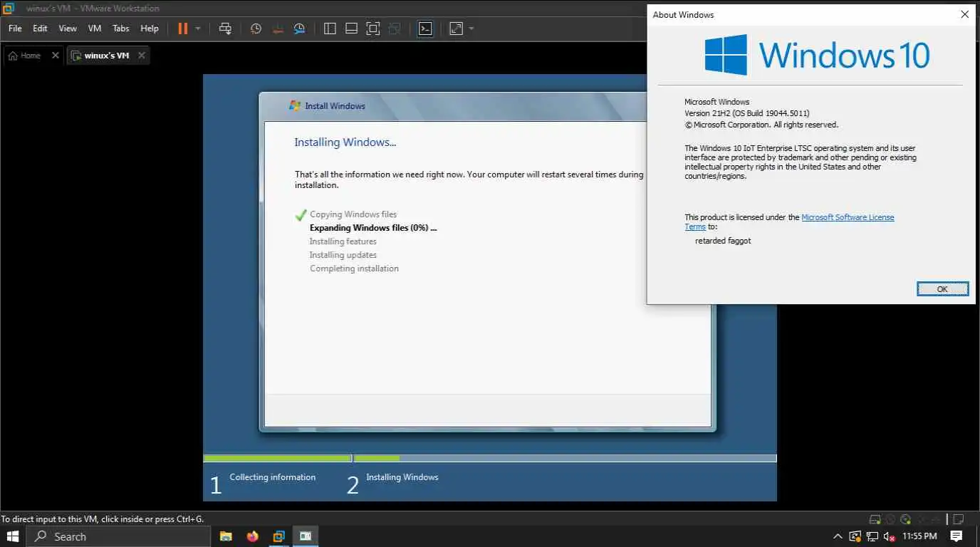This screenshot has width=980, height=547.
Task: Open the VMware Workstation taskbar icon
Action: pos(279,536)
